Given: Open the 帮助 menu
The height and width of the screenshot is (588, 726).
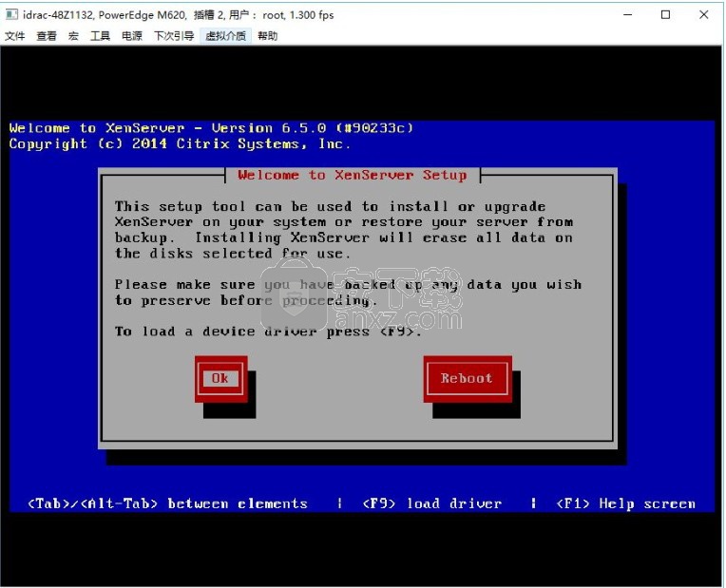Looking at the screenshot, I should click(x=268, y=36).
